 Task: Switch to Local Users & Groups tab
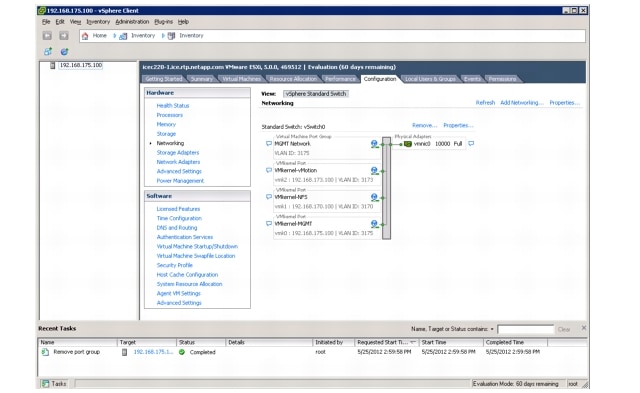click(430, 79)
